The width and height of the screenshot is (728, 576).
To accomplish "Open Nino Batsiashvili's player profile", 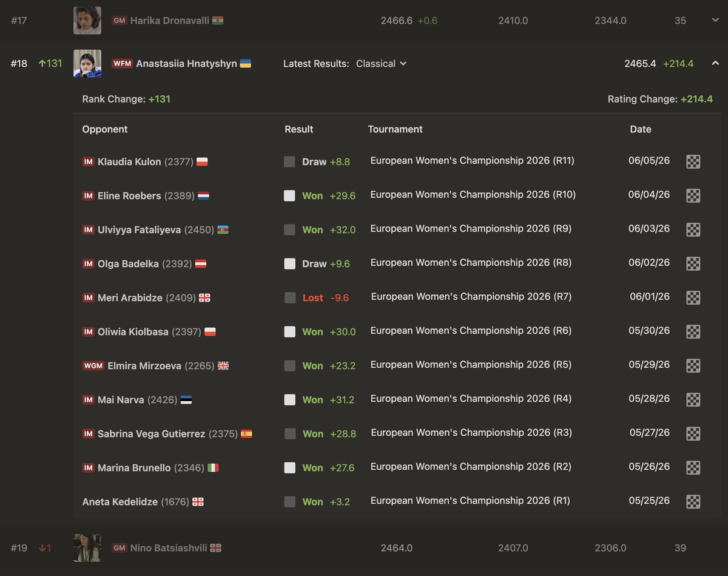I will (x=169, y=548).
